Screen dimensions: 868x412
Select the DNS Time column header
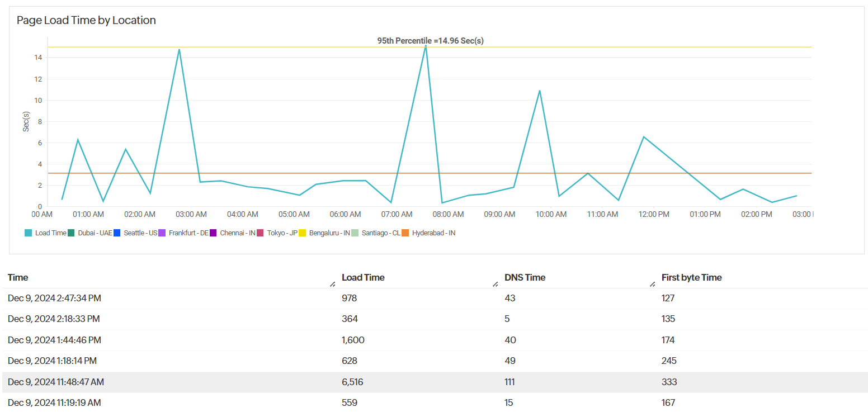(x=524, y=277)
